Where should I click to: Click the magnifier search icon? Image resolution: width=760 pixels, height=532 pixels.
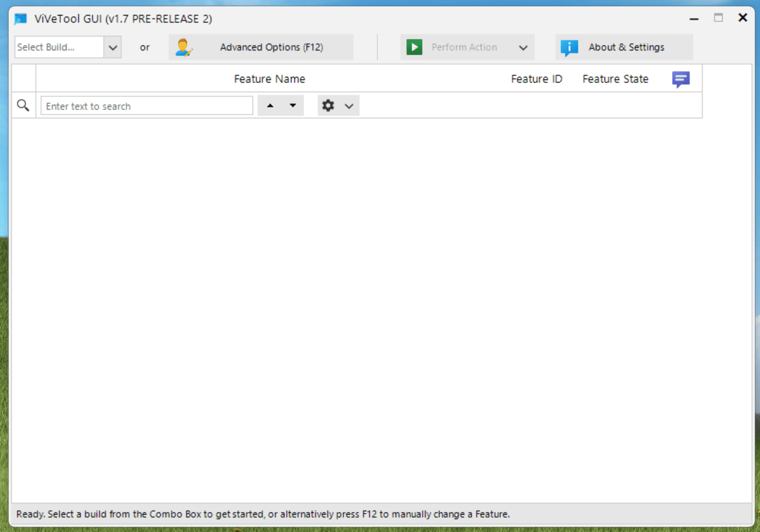(23, 105)
